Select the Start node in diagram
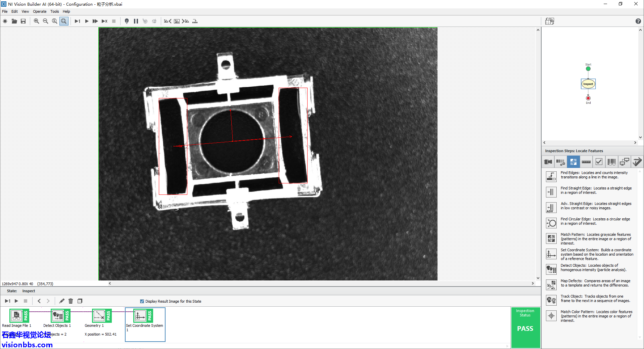 (x=588, y=69)
